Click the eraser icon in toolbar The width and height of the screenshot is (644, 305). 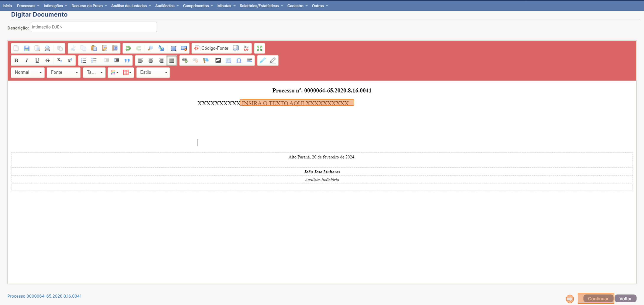point(273,60)
